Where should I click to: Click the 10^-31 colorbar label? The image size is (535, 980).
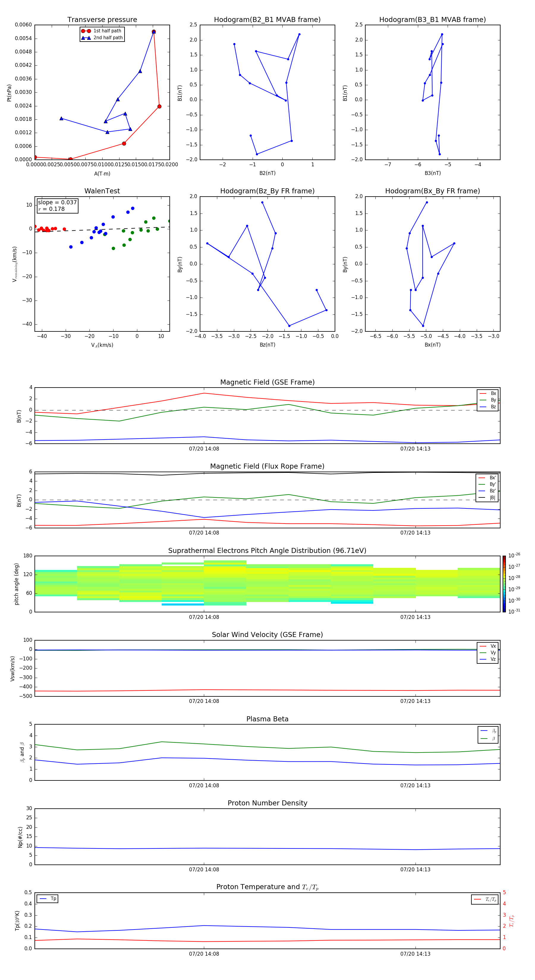[x=514, y=611]
